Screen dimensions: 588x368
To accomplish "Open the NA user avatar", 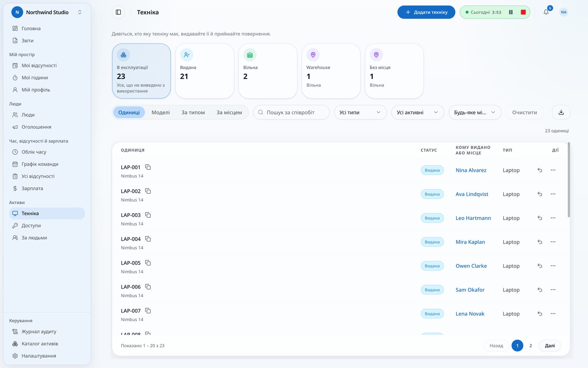I will [x=564, y=12].
